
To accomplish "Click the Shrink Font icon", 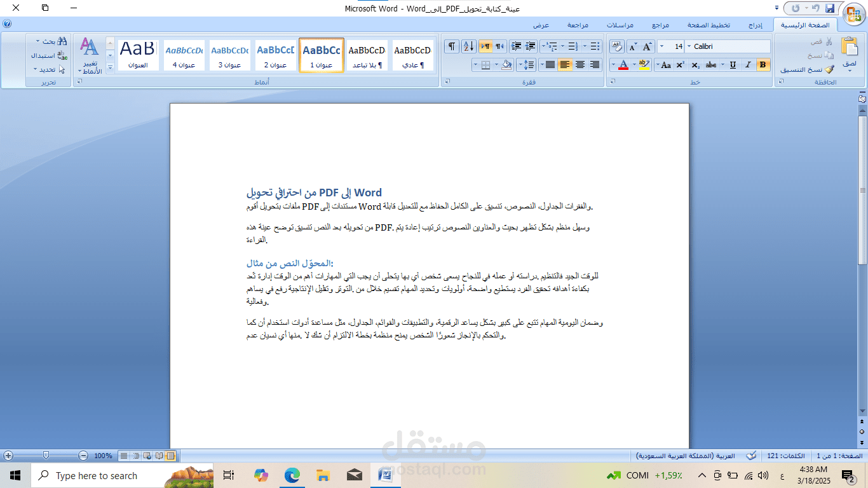I will click(634, 46).
